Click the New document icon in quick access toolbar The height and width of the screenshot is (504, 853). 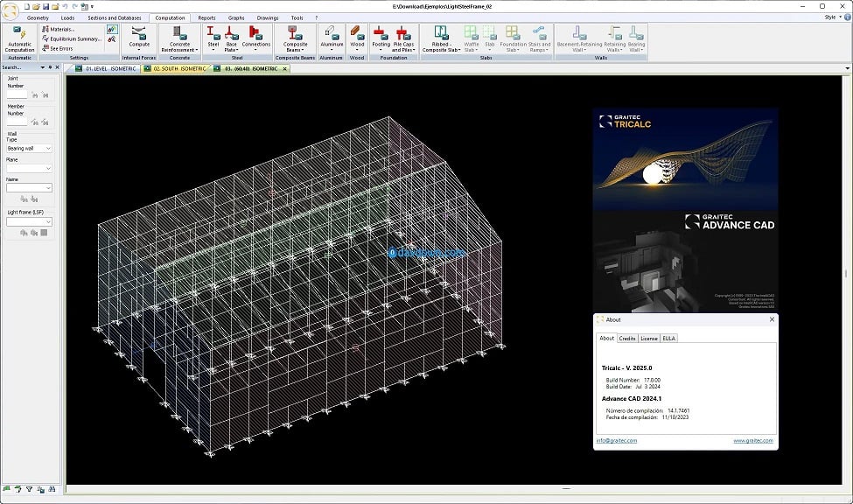point(26,6)
